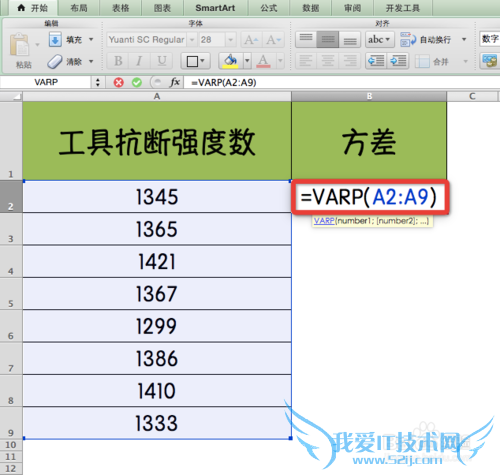
Task: Click cell B2 with =VARP(A2:A9)
Action: point(370,197)
